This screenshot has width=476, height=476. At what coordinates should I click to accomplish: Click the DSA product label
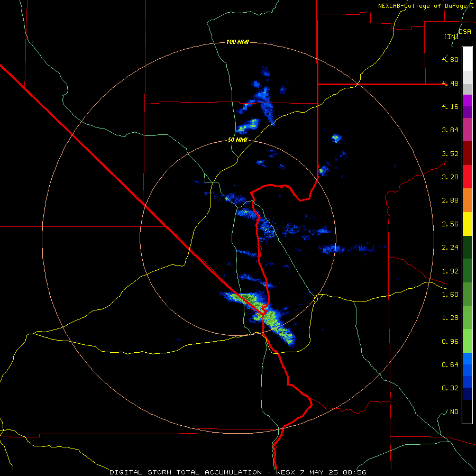pos(464,31)
